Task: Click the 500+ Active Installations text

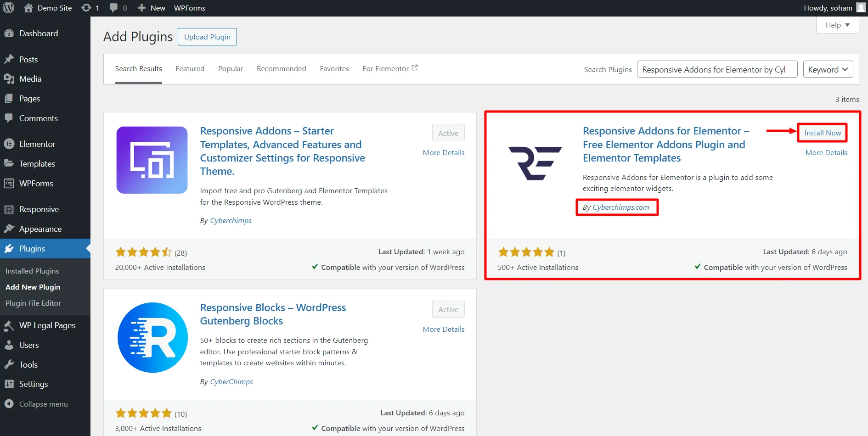Action: click(x=538, y=267)
